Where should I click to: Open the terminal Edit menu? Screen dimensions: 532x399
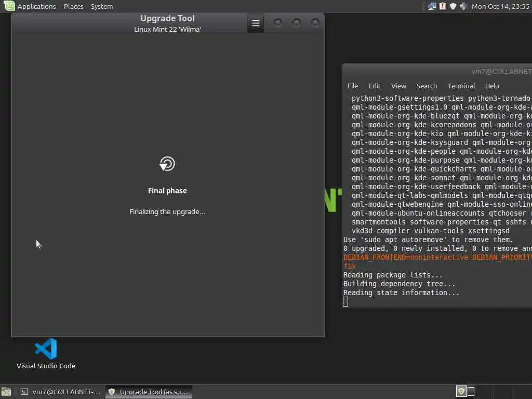tap(375, 86)
